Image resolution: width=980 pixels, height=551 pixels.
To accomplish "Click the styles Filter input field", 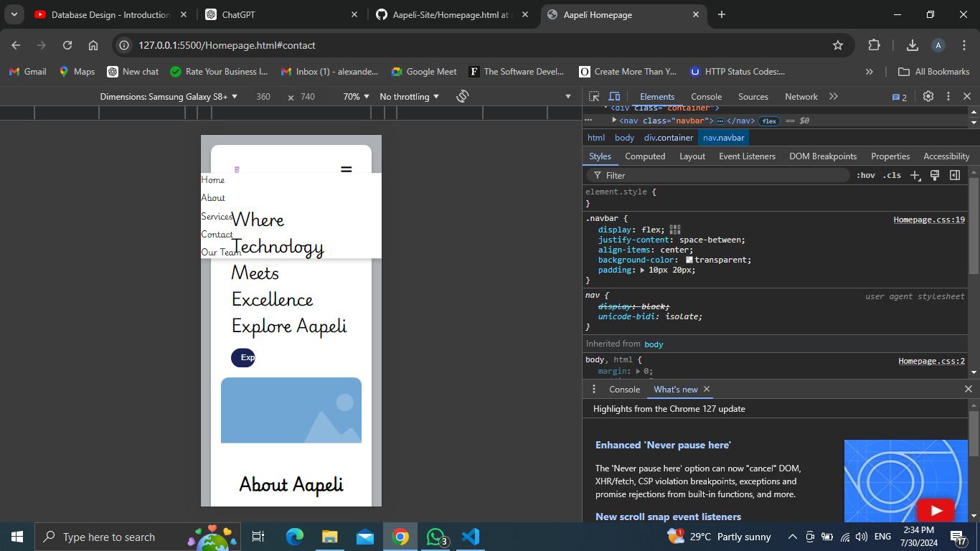I will [717, 176].
